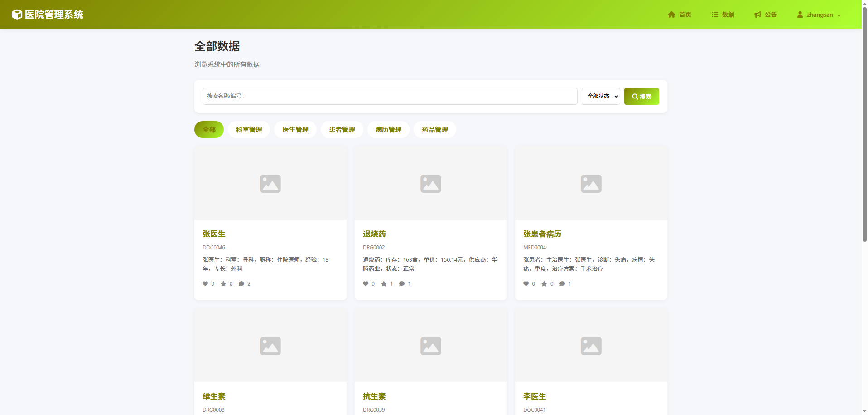Open the 全部状态 status filter dropdown
This screenshot has width=868, height=415.
pyautogui.click(x=601, y=96)
